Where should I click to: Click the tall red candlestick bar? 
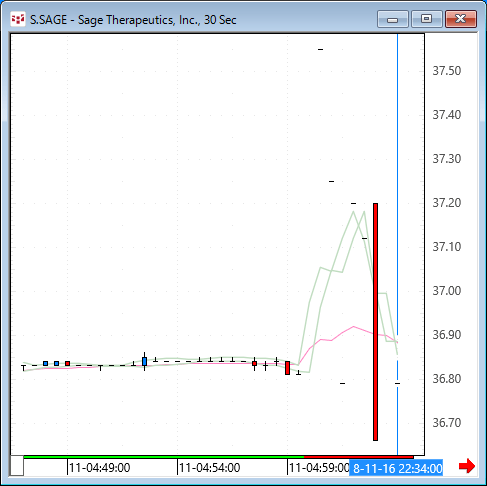(x=375, y=322)
